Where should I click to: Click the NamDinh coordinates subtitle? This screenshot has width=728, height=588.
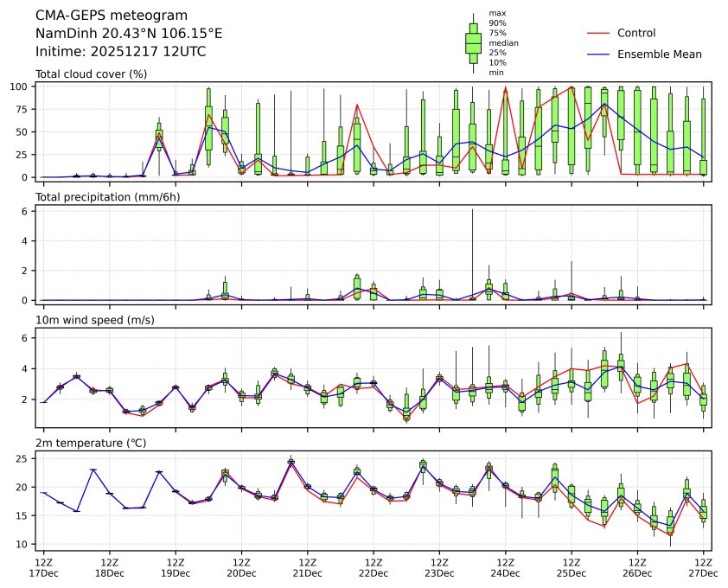click(129, 34)
